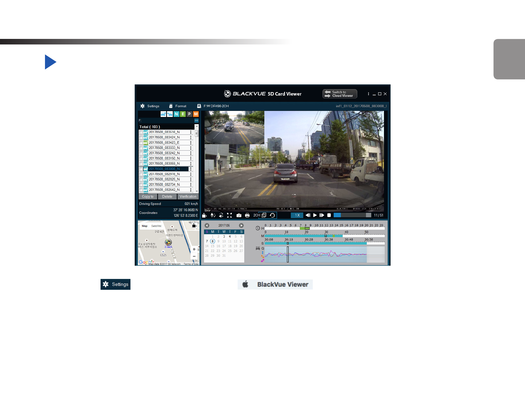Open video 20170508_082916_N

tap(164, 174)
